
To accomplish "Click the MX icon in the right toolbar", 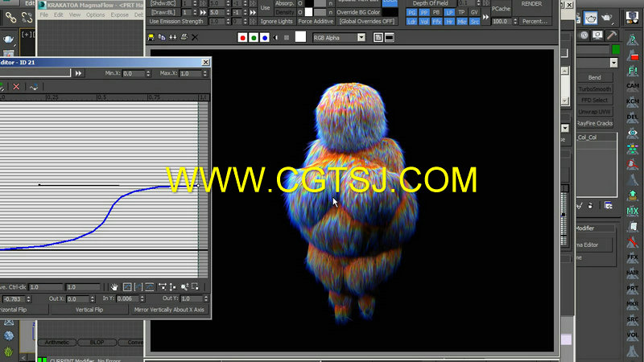I will (633, 211).
